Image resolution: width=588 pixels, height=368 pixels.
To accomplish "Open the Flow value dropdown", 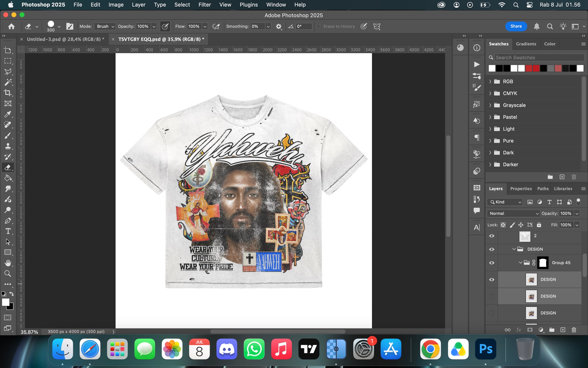I will [205, 26].
